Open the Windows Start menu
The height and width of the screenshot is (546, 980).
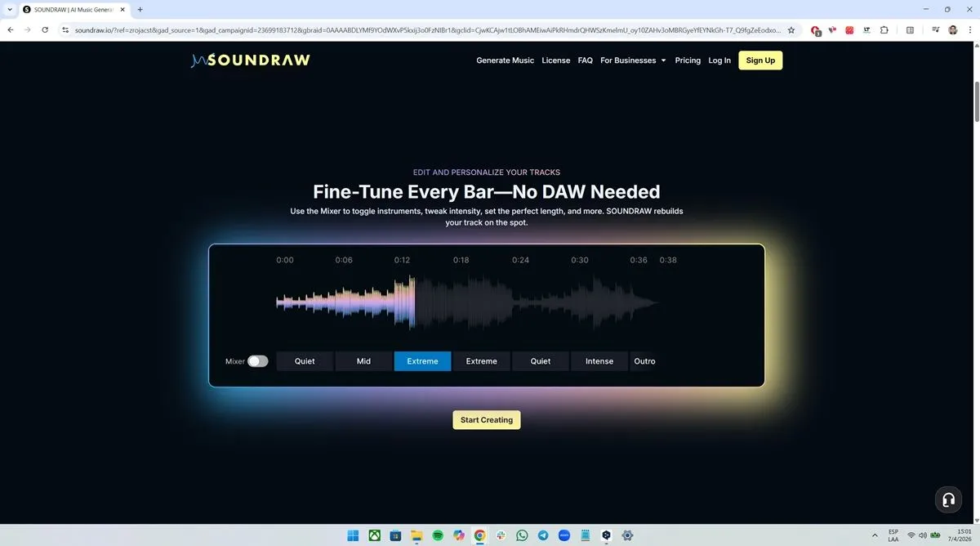(x=353, y=535)
